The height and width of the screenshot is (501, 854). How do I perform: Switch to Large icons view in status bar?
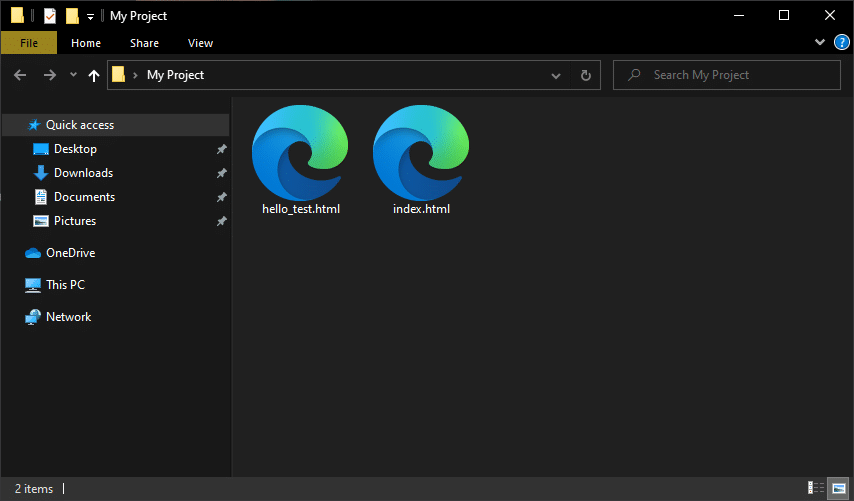839,487
